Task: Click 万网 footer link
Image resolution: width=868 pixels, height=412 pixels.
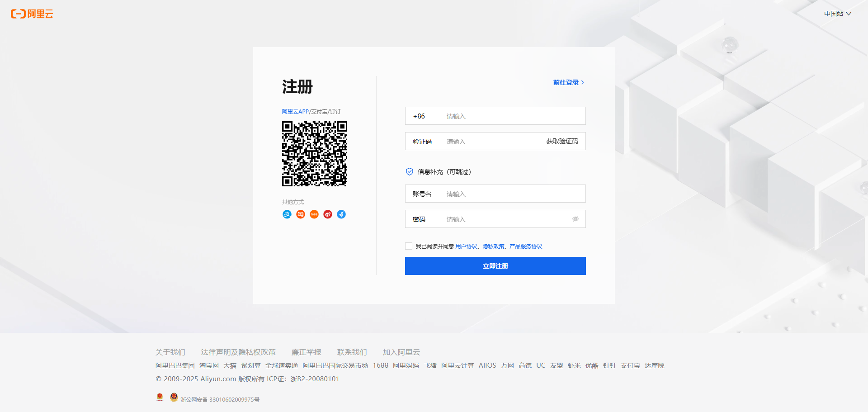Action: coord(507,365)
